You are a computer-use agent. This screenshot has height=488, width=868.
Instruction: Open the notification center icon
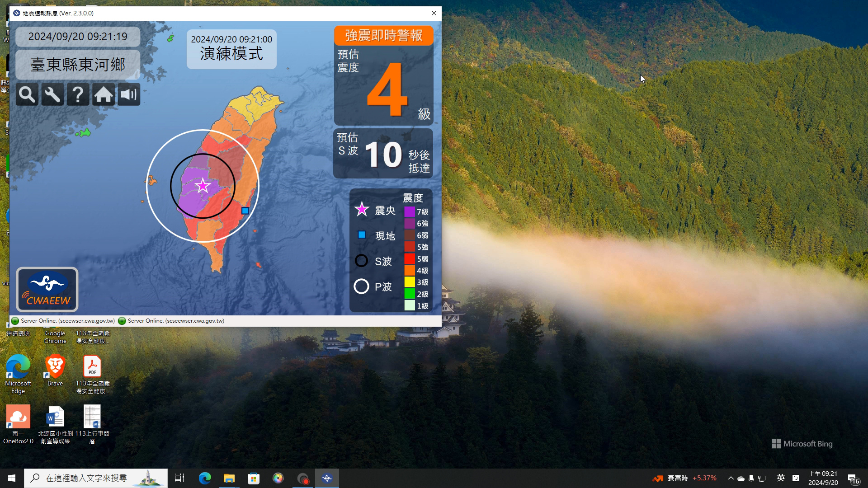click(x=853, y=479)
